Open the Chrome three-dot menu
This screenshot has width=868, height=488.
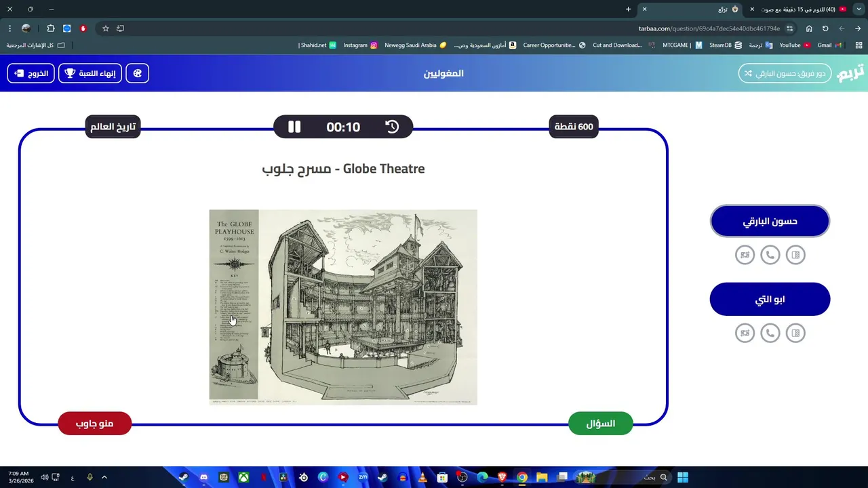click(9, 28)
